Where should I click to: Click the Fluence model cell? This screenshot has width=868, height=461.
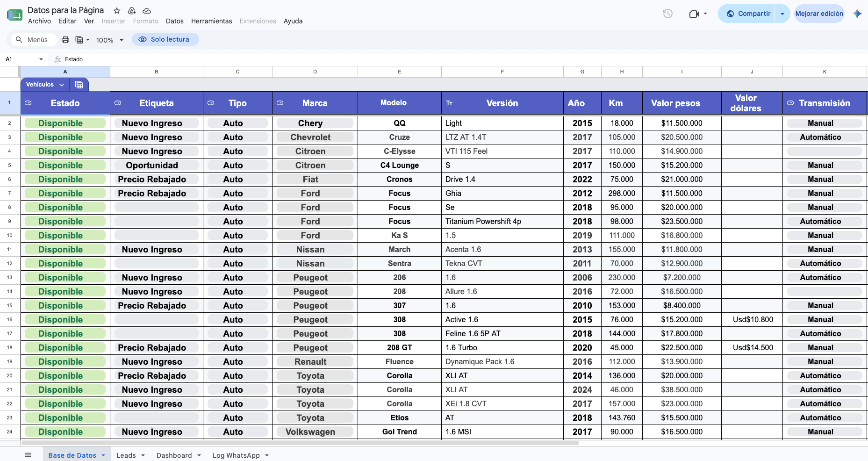coord(400,361)
